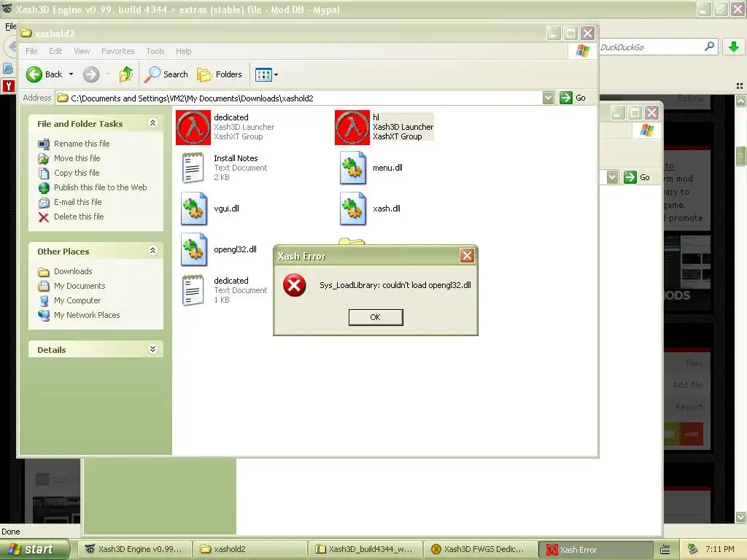Click the browser page scrollbar down arrow
This screenshot has height=560, width=747.
(741, 517)
